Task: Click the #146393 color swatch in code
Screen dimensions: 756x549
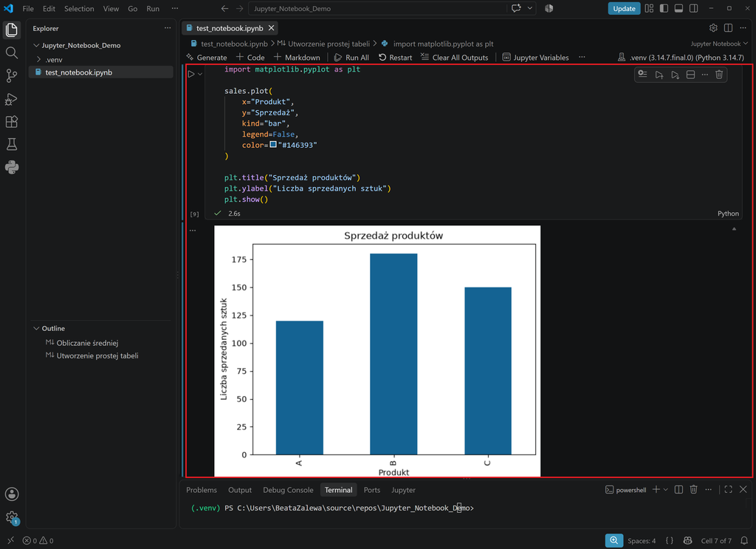Action: click(273, 145)
